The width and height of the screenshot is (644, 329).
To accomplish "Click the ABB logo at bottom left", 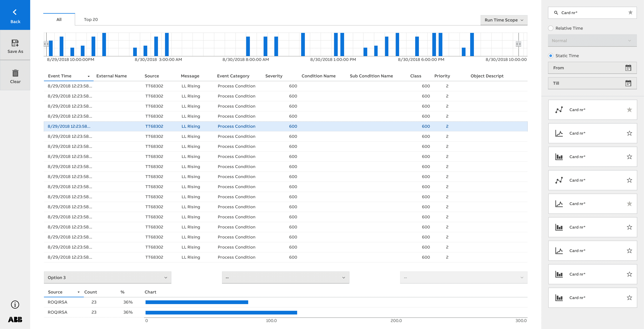I will point(15,319).
